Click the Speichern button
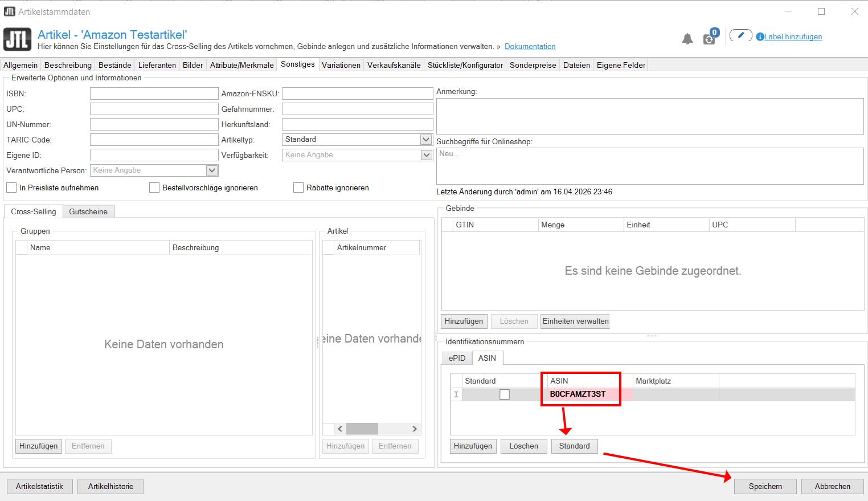Screen dimensions: 868x501 765,486
